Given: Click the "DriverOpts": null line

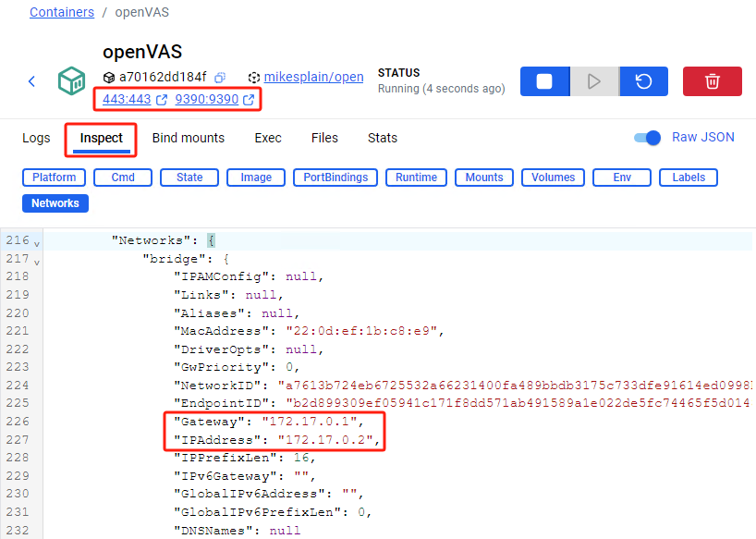Looking at the screenshot, I should tap(249, 349).
